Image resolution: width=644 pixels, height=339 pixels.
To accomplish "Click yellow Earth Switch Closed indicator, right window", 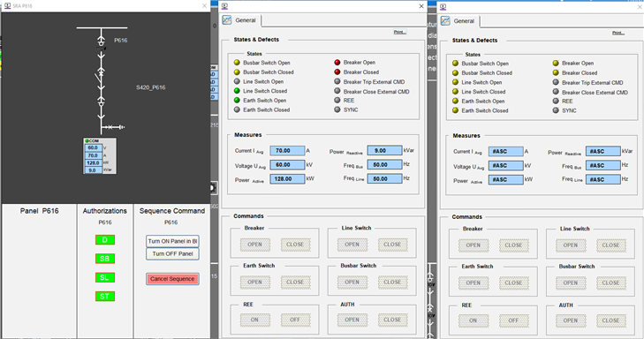I will [x=456, y=110].
